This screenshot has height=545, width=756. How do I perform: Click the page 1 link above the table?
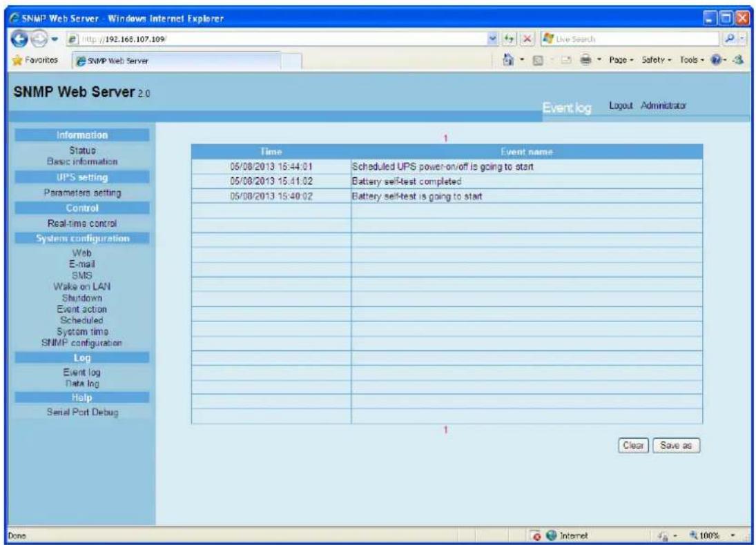point(445,138)
